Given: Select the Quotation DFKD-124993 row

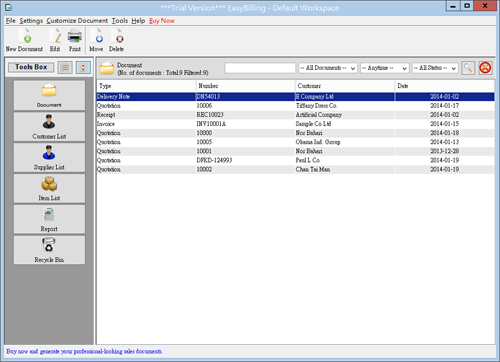Looking at the screenshot, I should 295,160.
